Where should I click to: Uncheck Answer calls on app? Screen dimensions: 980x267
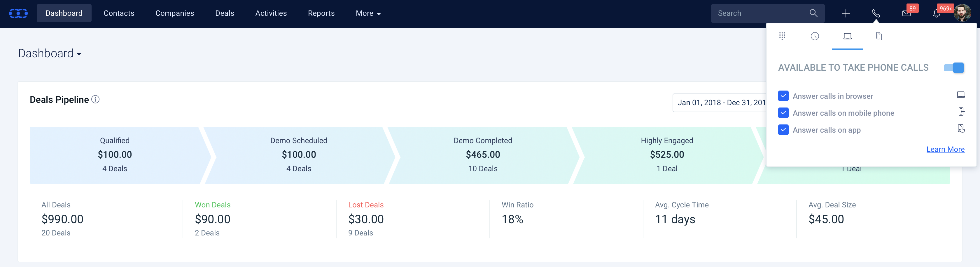pyautogui.click(x=783, y=130)
